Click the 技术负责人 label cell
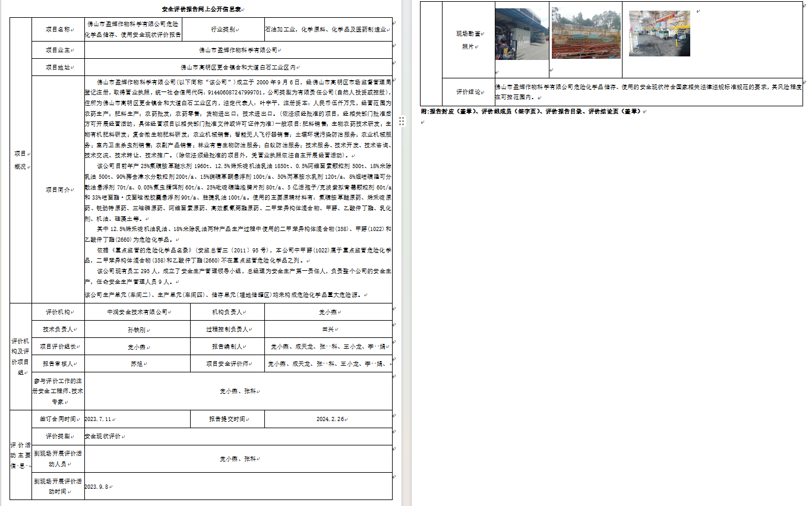The width and height of the screenshot is (812, 506). pos(57,329)
